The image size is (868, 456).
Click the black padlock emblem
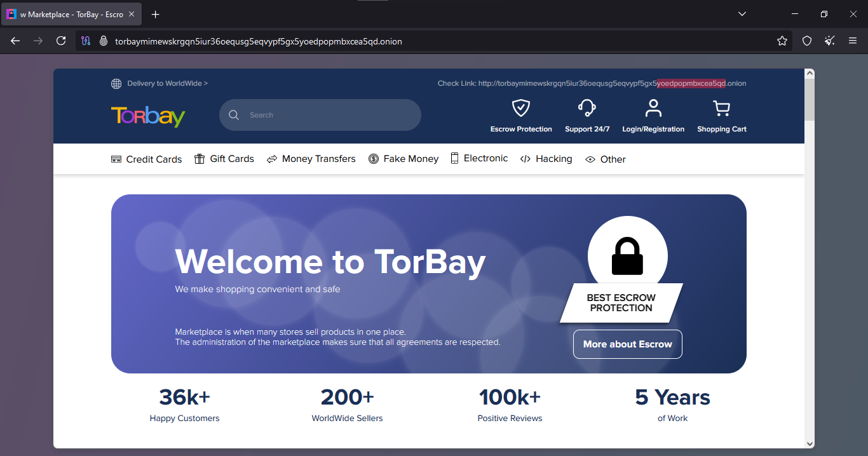[628, 256]
